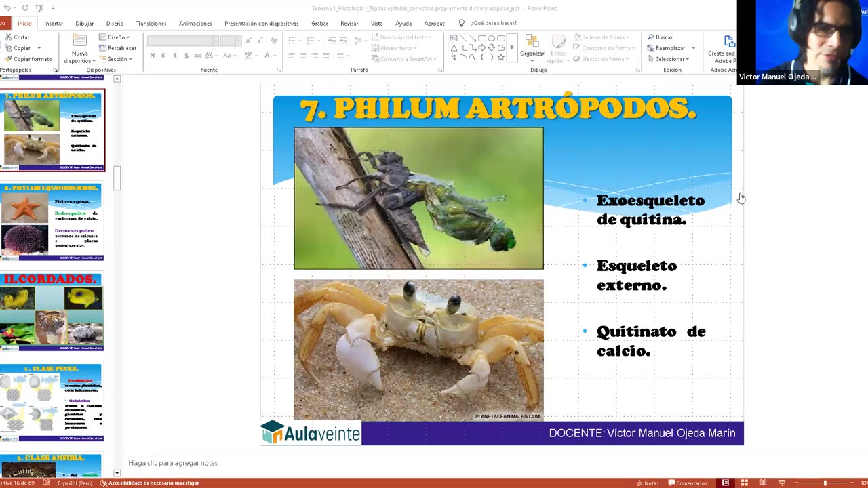
Task: Click the lightbulb Tell Me icon
Action: click(x=462, y=23)
